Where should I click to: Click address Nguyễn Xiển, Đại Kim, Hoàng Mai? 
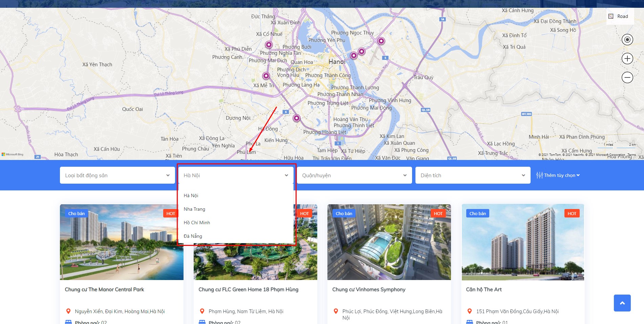point(120,311)
